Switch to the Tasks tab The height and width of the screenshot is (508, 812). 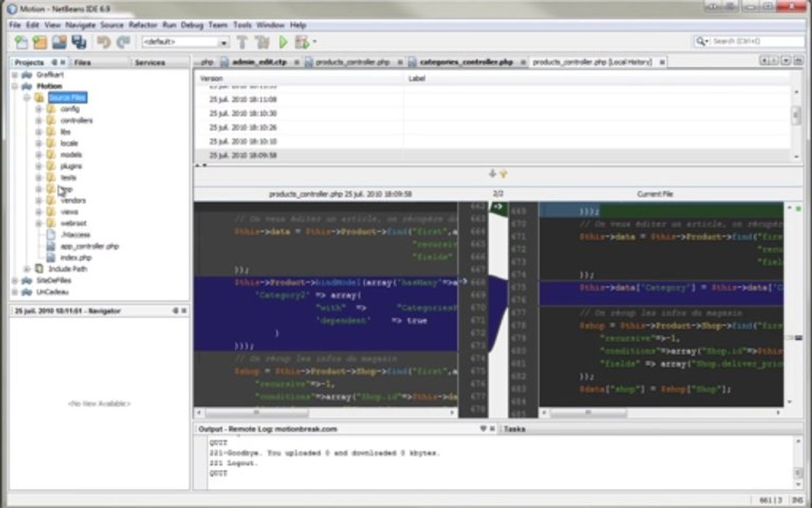click(x=515, y=429)
